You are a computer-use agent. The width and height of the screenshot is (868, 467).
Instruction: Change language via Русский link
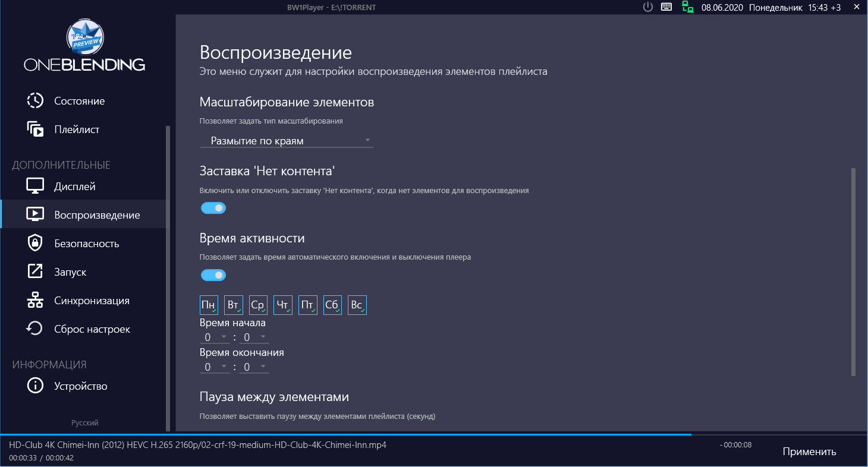(x=85, y=423)
